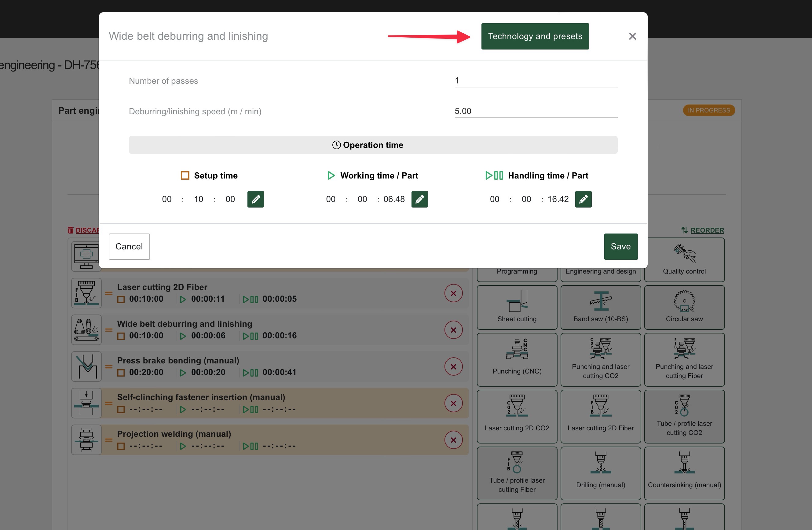The width and height of the screenshot is (812, 530).
Task: Add Circular saw operation tile
Action: 684,307
